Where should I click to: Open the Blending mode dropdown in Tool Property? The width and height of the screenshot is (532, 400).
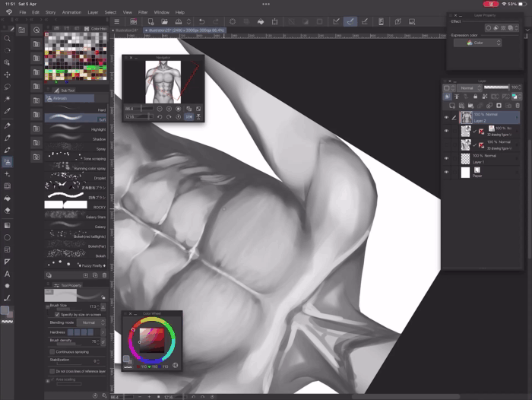click(x=91, y=322)
